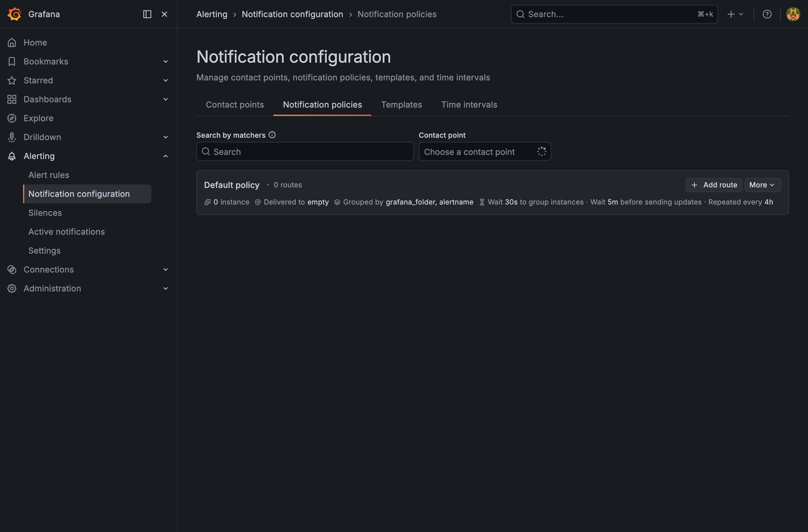808x532 pixels.
Task: Click the Drilldown icon
Action: [12, 137]
